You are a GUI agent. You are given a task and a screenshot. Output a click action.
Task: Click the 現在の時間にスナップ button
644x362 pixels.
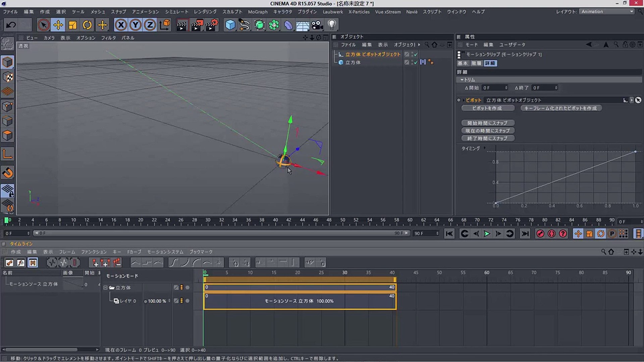(x=487, y=131)
